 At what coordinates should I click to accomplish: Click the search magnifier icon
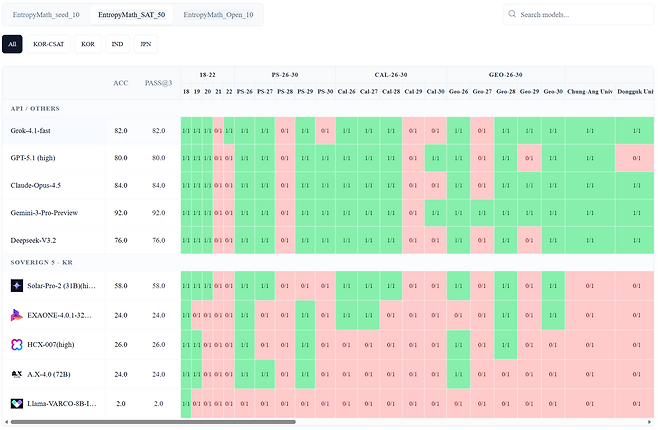(512, 14)
